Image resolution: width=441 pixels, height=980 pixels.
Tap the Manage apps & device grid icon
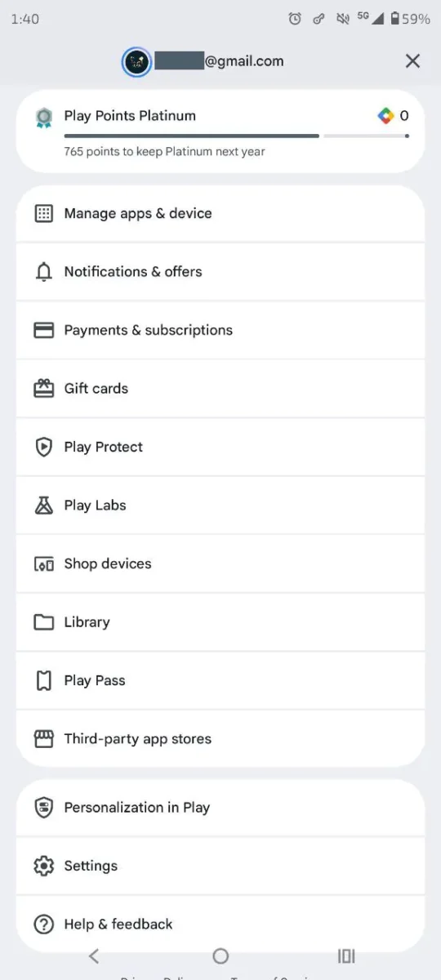pos(43,214)
